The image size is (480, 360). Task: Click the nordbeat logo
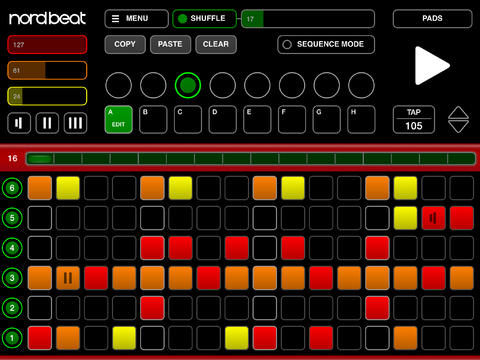click(47, 19)
